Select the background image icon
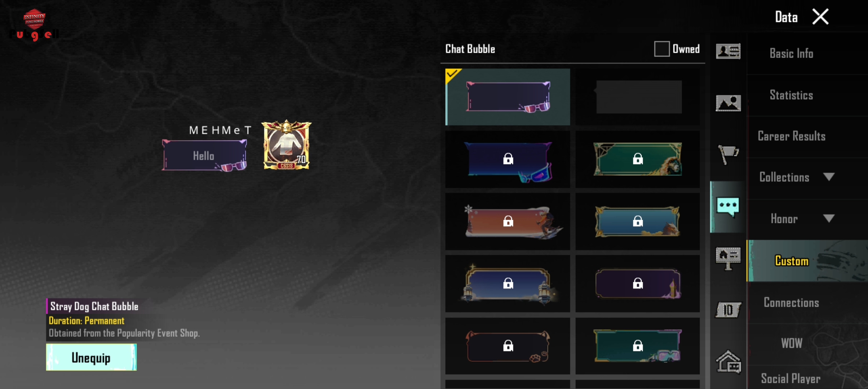Screen dimensions: 868x389 coord(728,103)
